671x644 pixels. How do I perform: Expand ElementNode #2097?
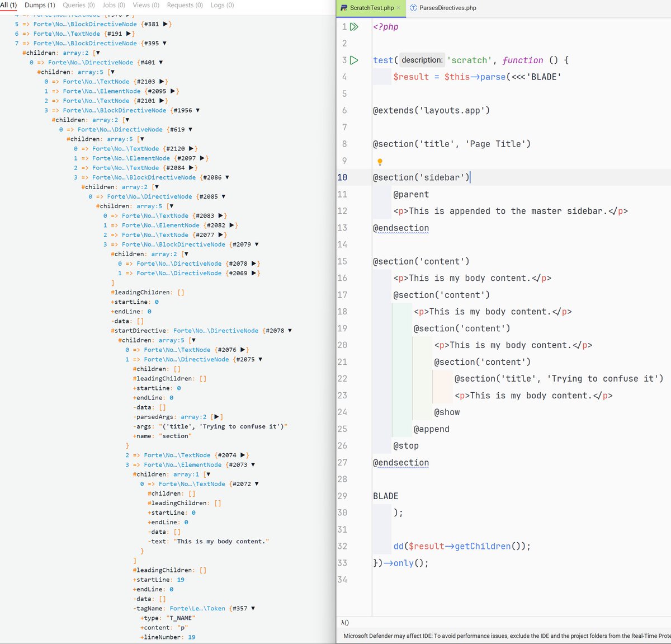pos(202,158)
